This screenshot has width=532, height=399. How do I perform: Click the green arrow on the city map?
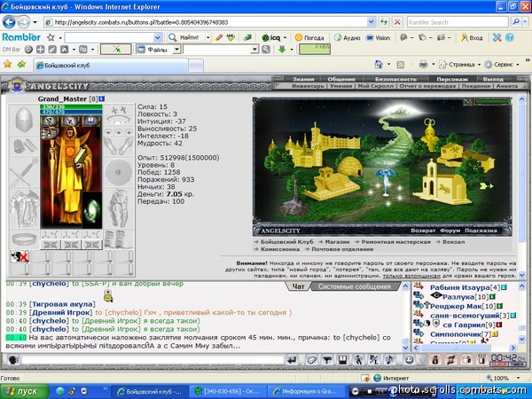[486, 185]
